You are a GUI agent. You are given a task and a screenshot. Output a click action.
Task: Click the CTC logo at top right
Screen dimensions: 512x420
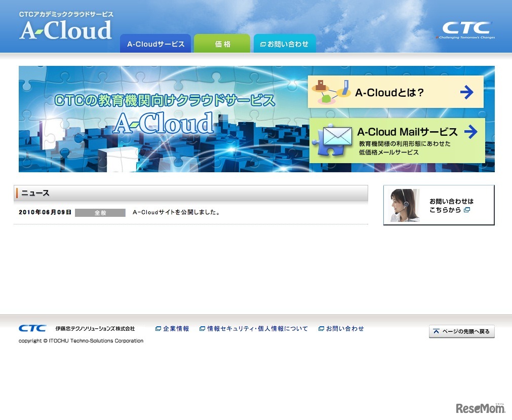click(x=465, y=28)
